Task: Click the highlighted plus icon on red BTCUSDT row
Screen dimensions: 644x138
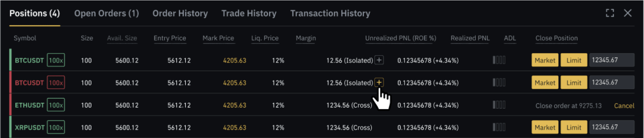Action: [379, 82]
